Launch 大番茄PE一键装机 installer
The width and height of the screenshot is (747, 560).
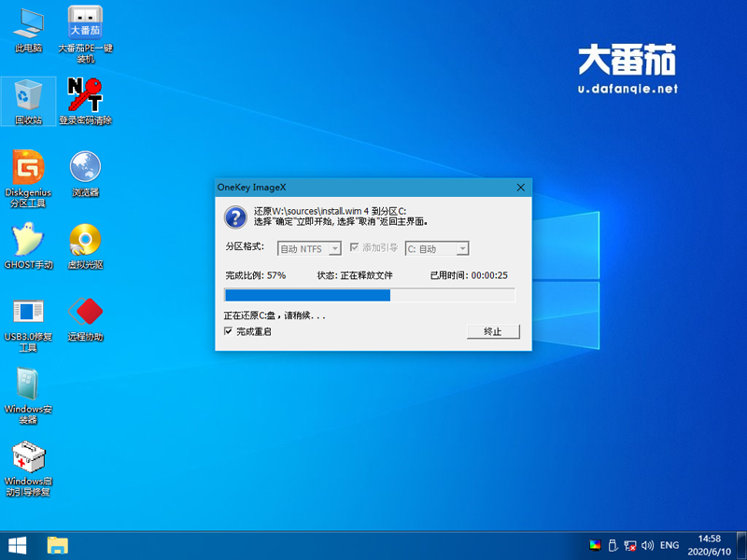click(x=85, y=28)
